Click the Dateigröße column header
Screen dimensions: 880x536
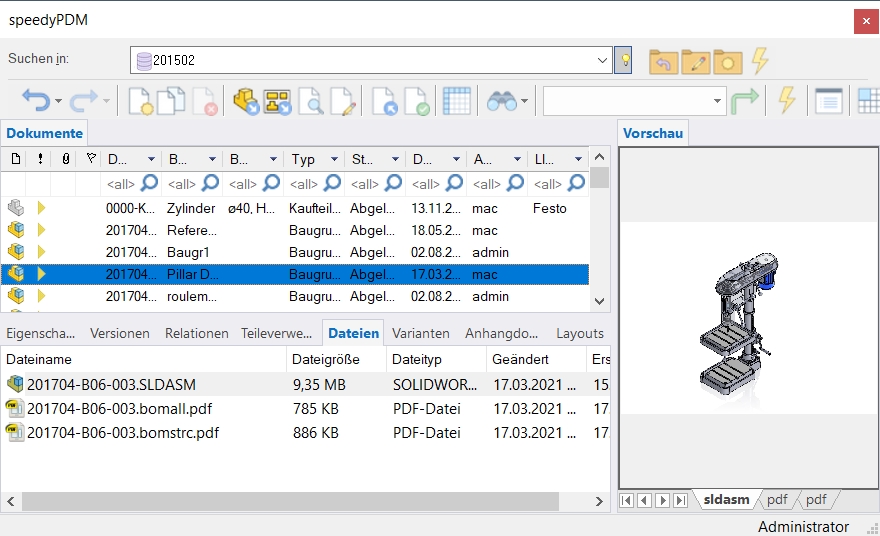pos(325,359)
